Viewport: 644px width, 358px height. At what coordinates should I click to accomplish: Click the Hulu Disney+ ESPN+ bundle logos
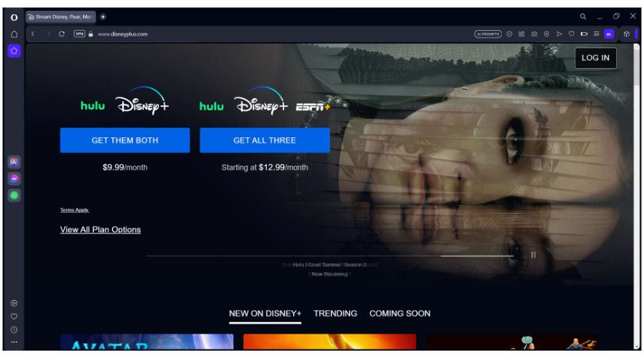click(x=265, y=102)
